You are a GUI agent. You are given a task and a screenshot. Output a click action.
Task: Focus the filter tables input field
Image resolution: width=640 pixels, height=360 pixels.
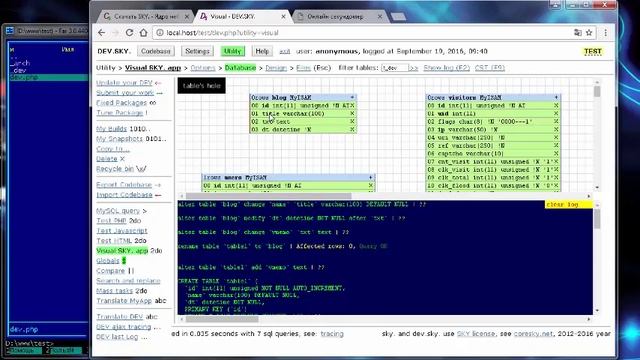(394, 68)
